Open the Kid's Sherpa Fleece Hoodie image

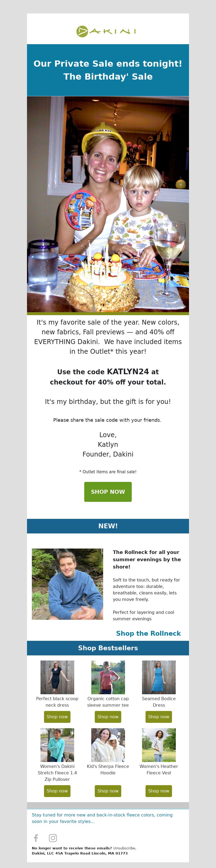pyautogui.click(x=108, y=745)
